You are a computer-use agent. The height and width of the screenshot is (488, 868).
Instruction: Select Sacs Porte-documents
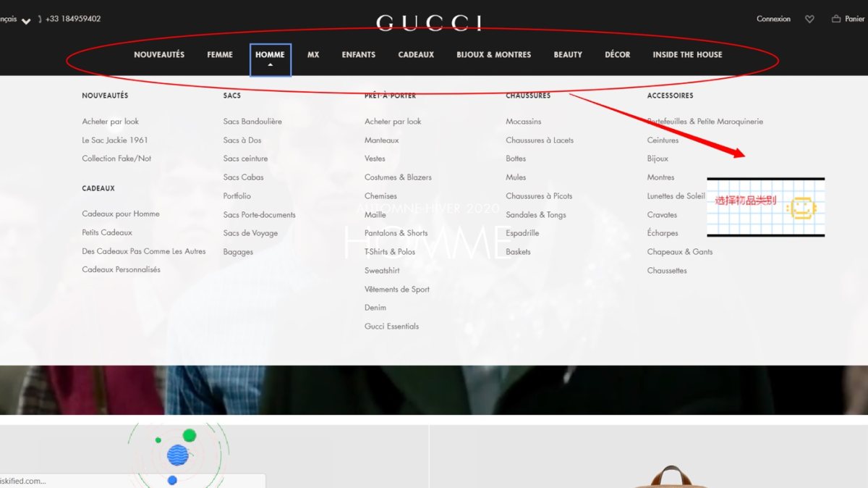(260, 214)
